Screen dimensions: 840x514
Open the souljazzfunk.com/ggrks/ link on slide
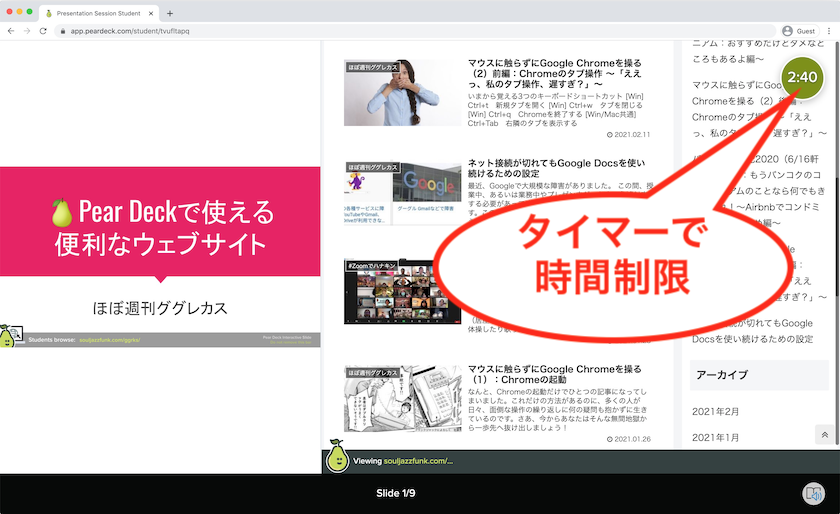pyautogui.click(x=110, y=340)
